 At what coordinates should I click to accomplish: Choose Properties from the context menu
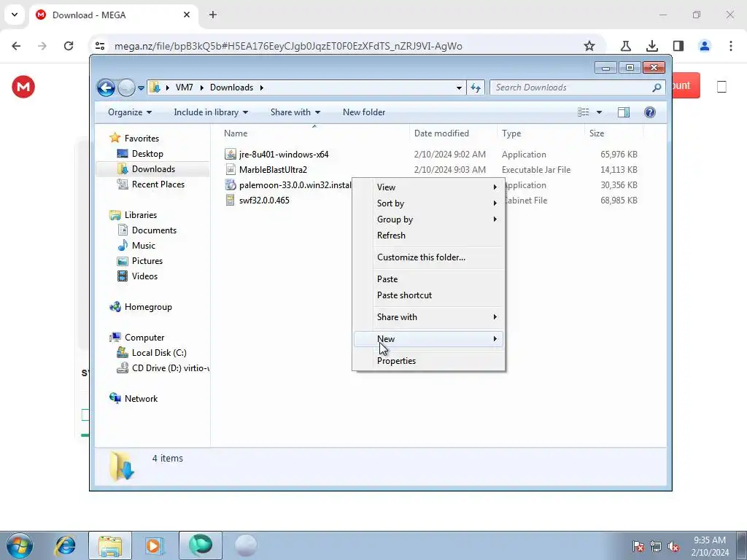428,361
